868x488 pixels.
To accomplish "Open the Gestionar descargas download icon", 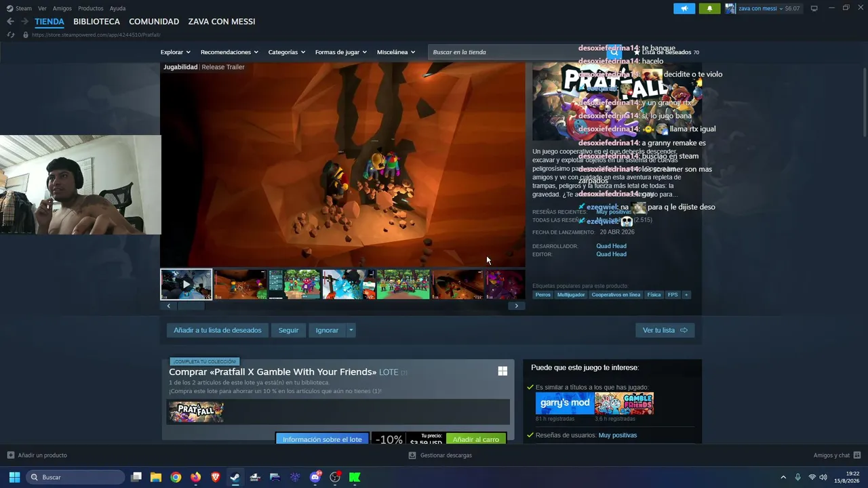I will [x=412, y=455].
